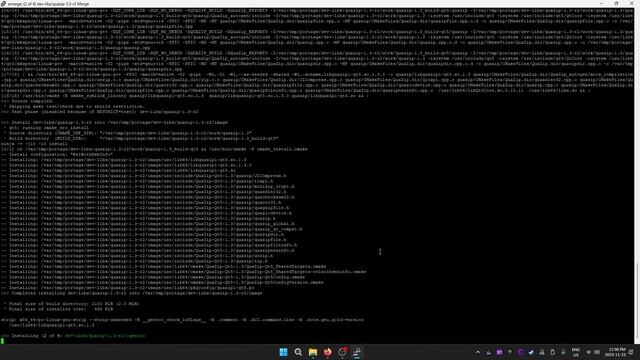Switch to Firefox from the taskbar
Image resolution: width=640 pixels, height=360 pixels.
(x=327, y=352)
